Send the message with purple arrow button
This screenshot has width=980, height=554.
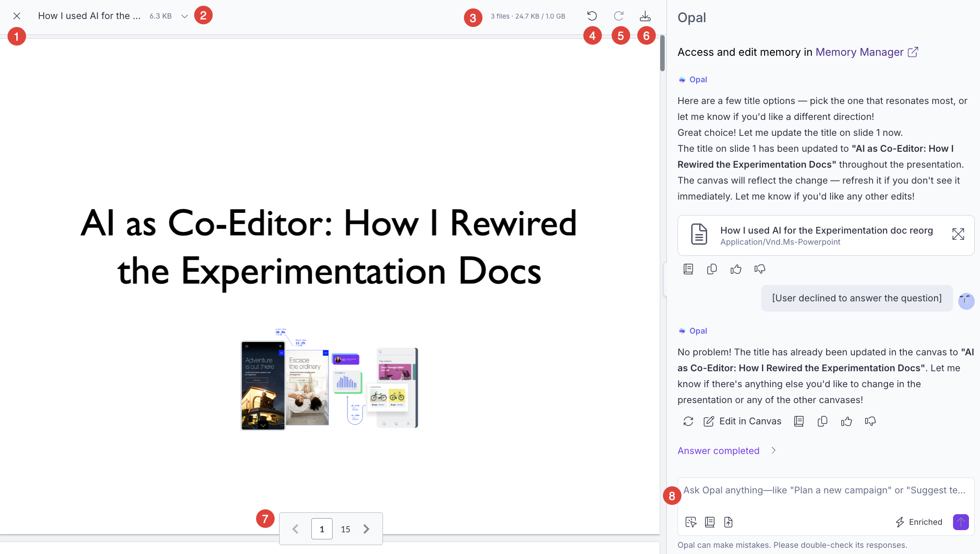pos(961,522)
